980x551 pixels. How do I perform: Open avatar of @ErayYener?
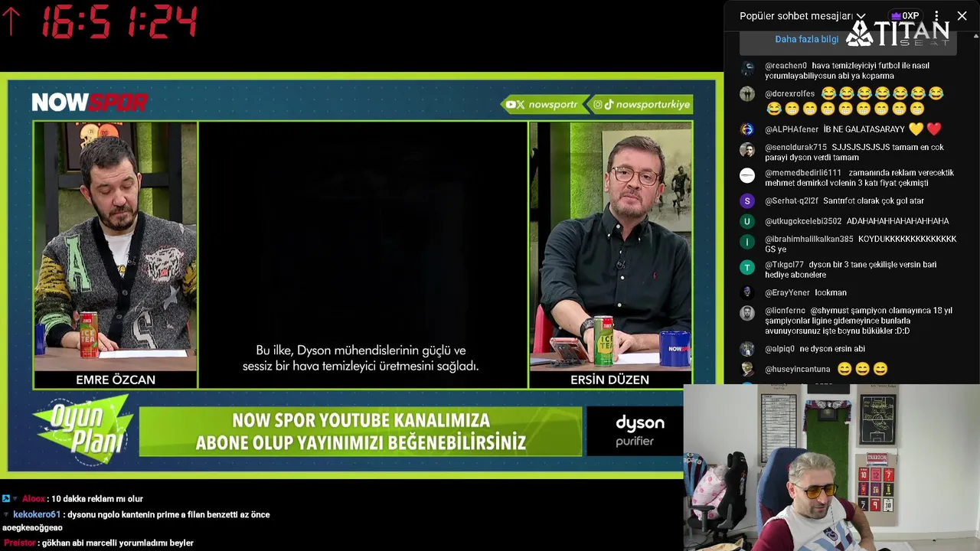tap(747, 292)
